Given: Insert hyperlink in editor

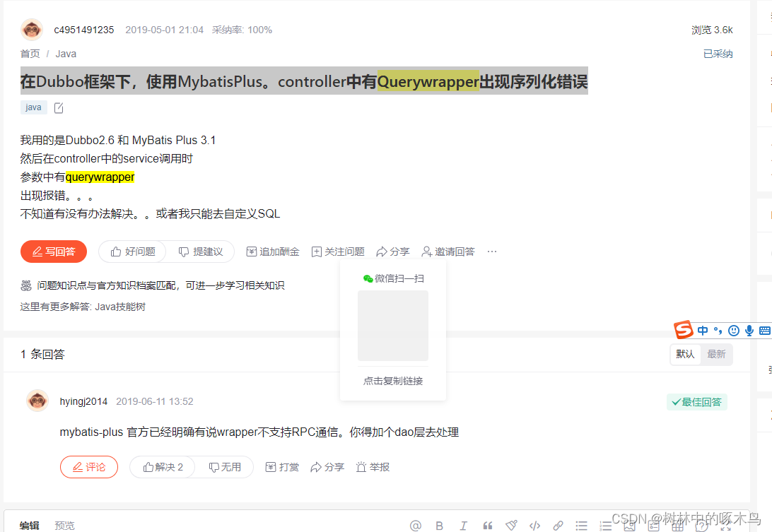Looking at the screenshot, I should click(558, 526).
